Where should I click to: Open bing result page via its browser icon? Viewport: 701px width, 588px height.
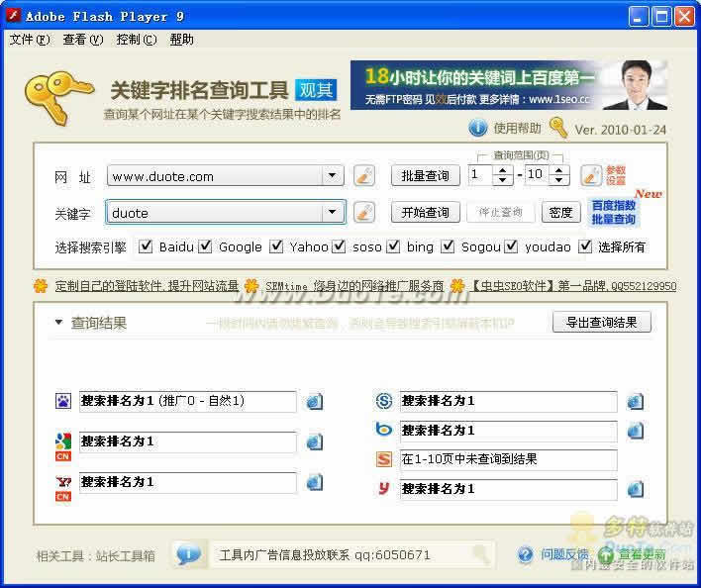tap(635, 431)
